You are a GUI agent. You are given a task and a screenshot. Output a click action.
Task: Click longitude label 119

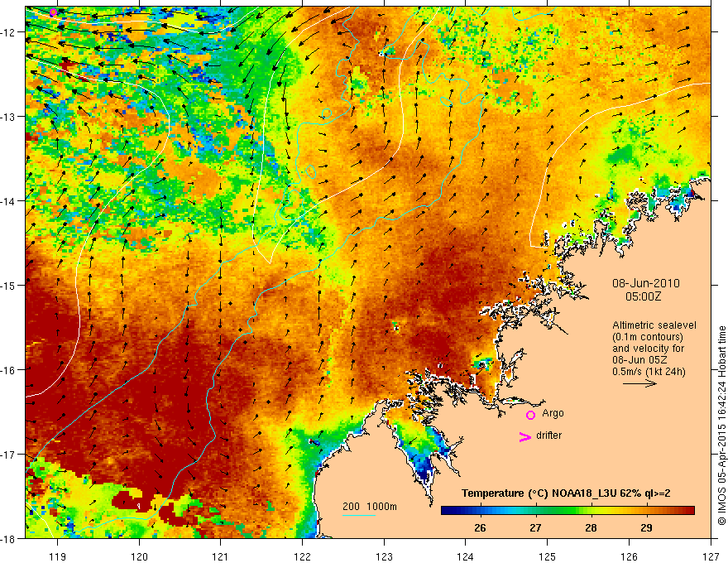57,556
